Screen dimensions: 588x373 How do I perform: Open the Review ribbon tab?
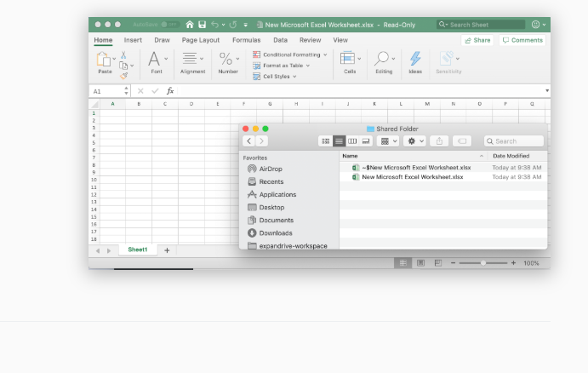[310, 40]
